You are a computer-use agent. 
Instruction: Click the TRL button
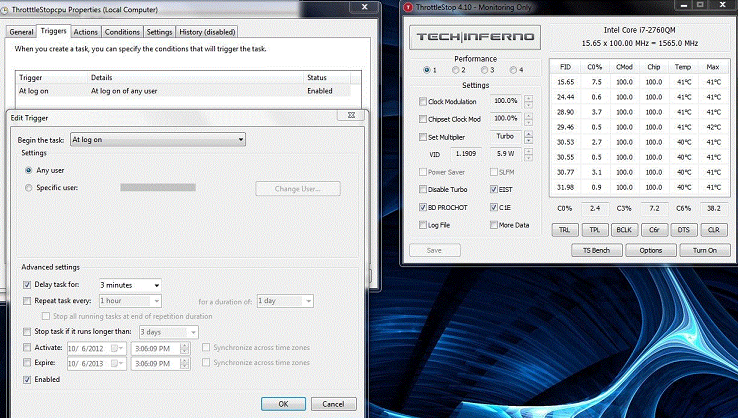565,230
